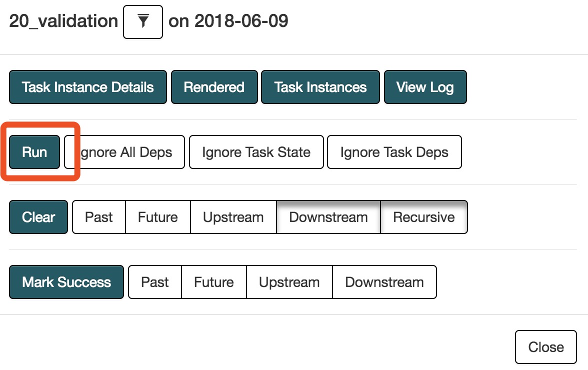
Task: Disable the Recursive clear option
Action: (424, 217)
